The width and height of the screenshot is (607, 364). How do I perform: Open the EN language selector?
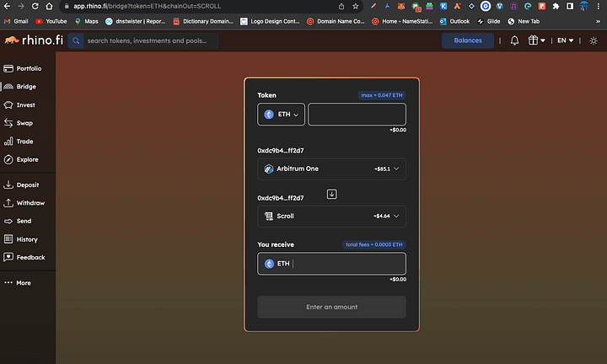tap(565, 40)
